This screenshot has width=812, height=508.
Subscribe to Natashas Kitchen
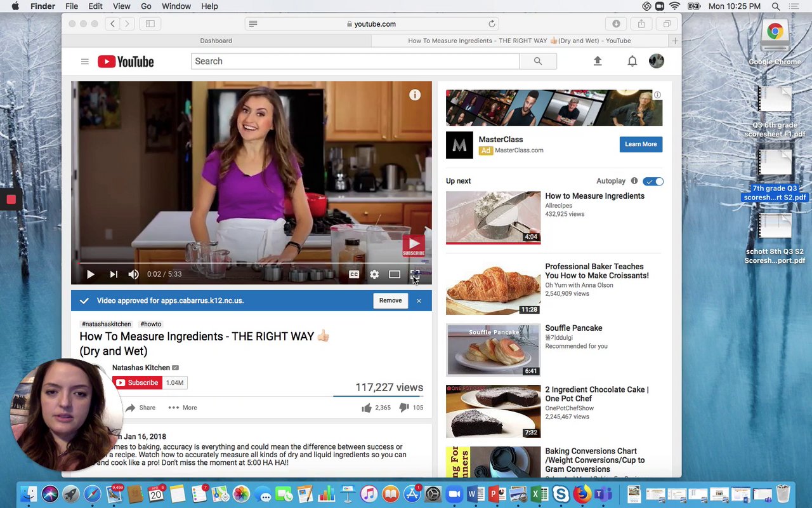(x=137, y=383)
